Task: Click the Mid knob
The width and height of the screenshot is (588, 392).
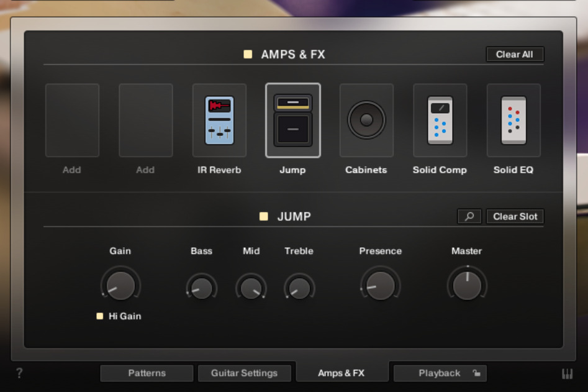Action: (251, 288)
